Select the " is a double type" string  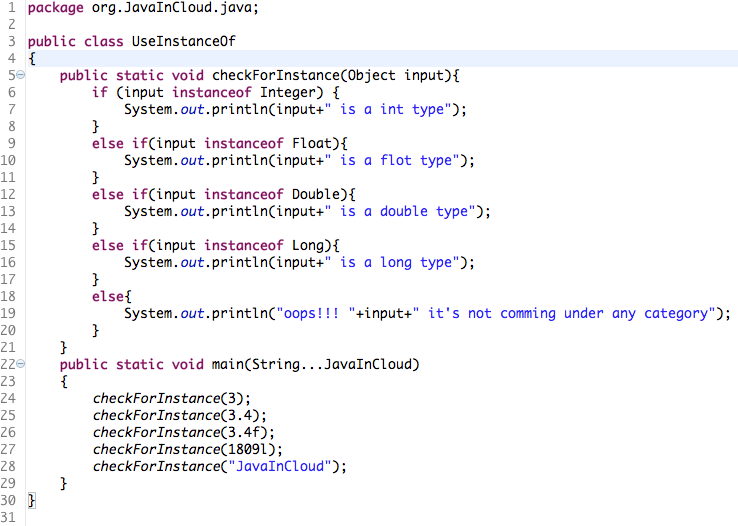point(400,211)
